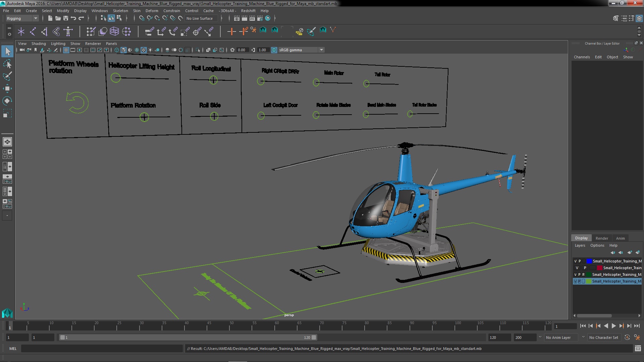Go to start of playback range

(583, 326)
